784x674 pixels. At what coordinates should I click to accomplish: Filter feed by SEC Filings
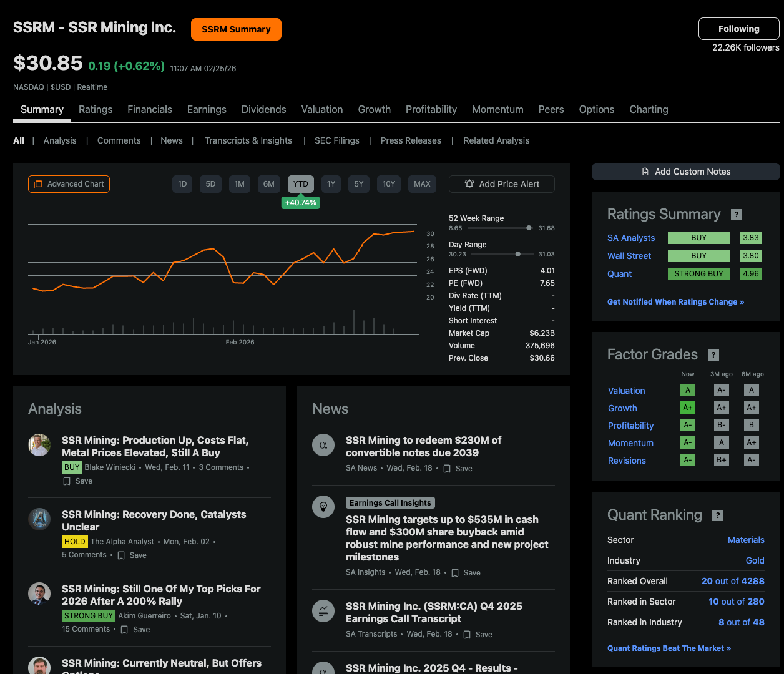337,140
